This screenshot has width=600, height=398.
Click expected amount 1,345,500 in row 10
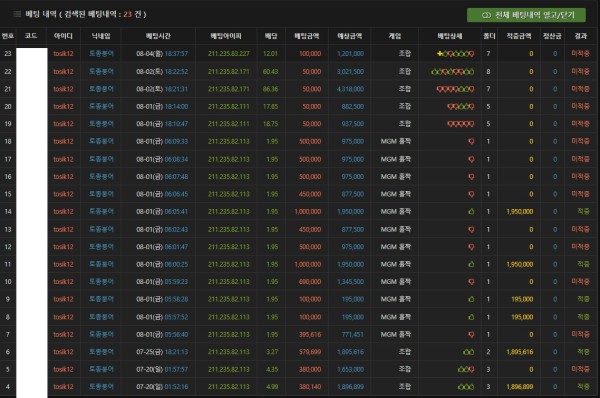[351, 282]
